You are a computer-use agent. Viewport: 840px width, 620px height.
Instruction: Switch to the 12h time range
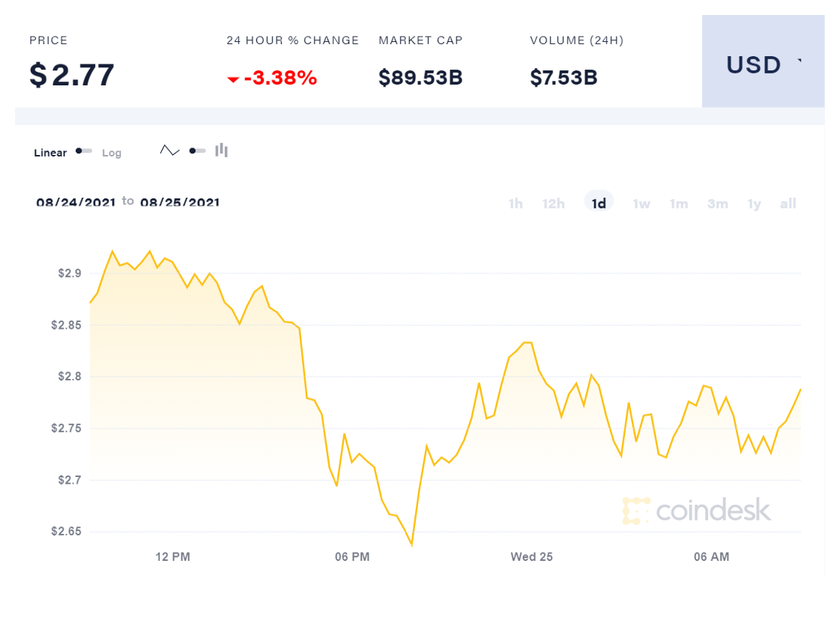click(x=554, y=204)
